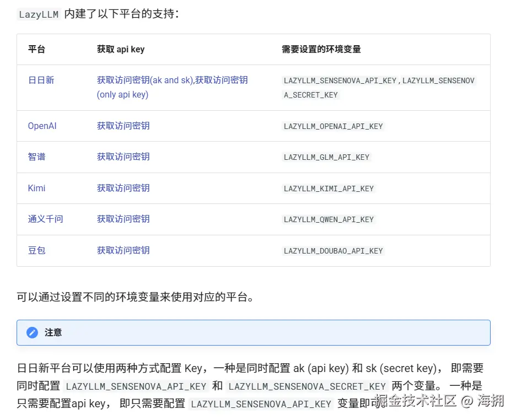The image size is (516, 420).
Task: Click the pencil icon in 注意 box
Action: (32, 332)
